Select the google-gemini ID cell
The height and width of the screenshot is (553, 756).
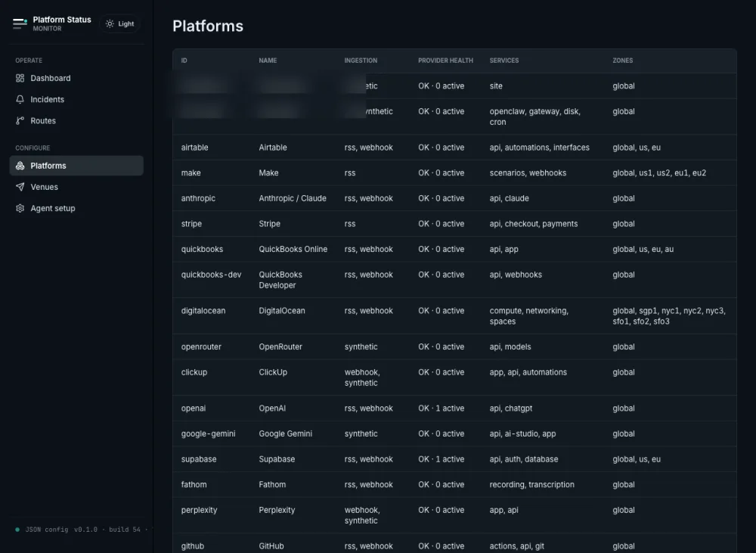209,433
